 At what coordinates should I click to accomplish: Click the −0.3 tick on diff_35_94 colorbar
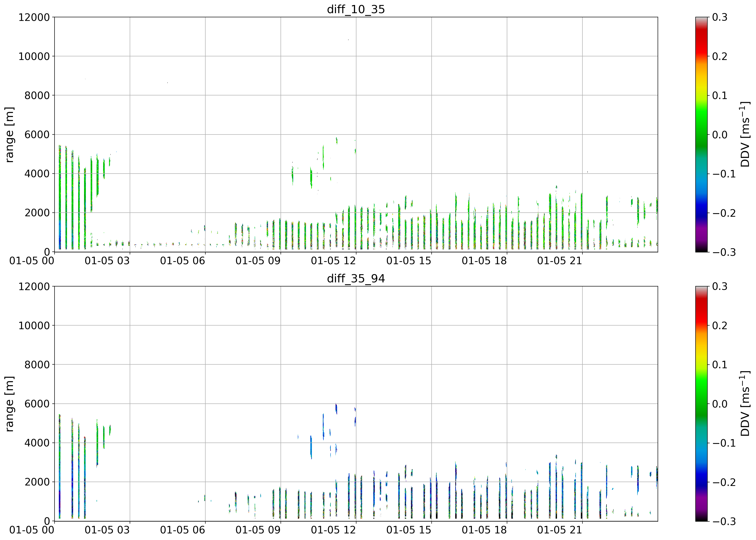point(724,521)
